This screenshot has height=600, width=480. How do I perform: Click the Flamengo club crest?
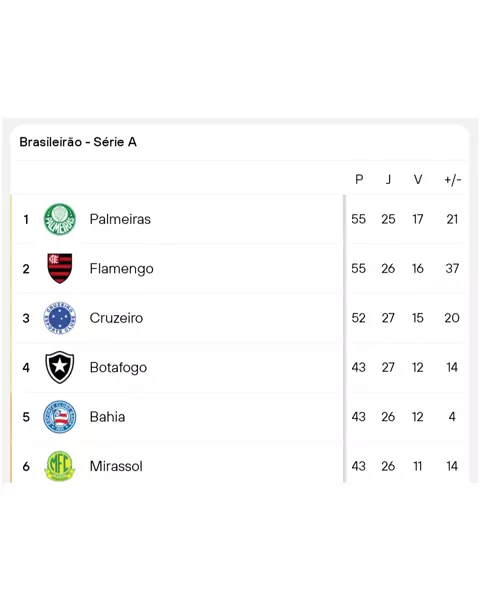click(x=59, y=268)
